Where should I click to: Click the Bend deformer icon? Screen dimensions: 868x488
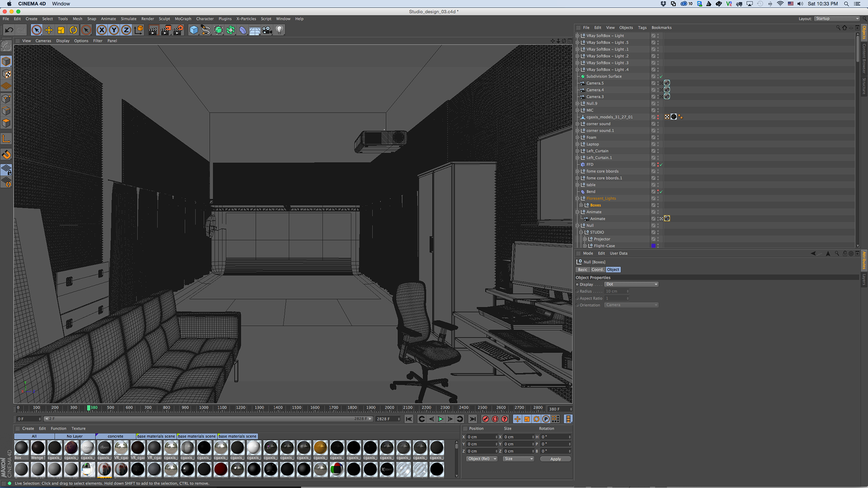(243, 30)
